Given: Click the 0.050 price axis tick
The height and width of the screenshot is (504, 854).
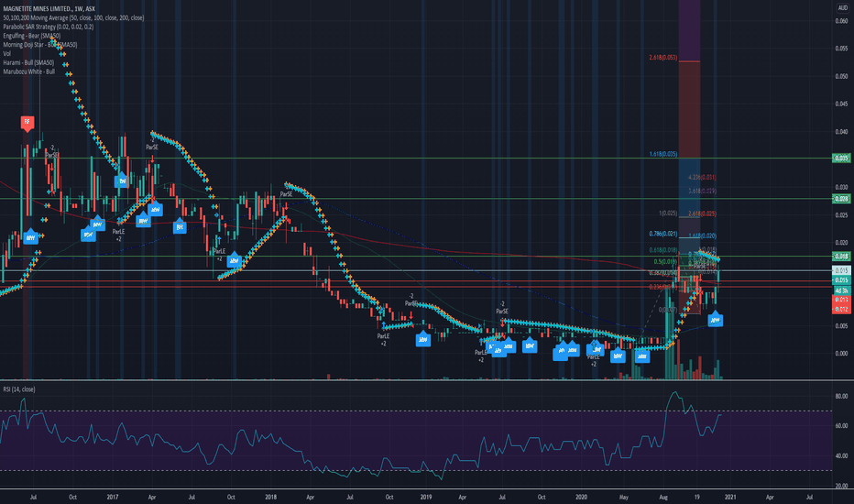Looking at the screenshot, I should coord(841,76).
